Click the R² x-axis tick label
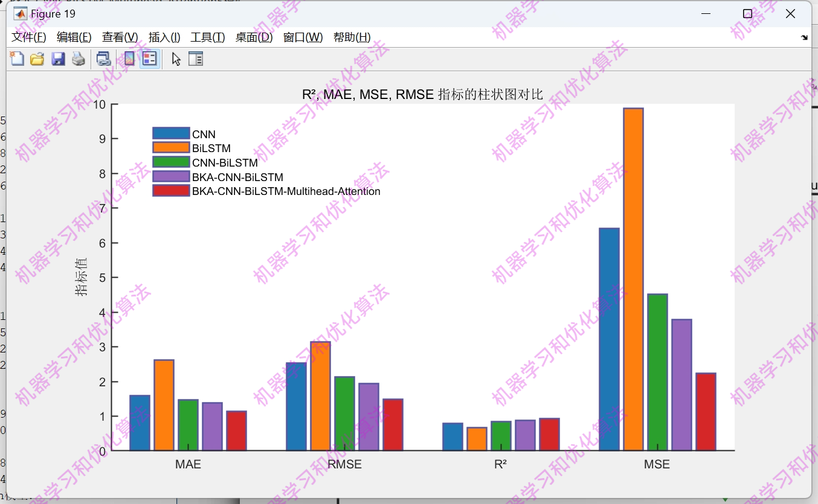Screen dimensions: 818x504 (500, 465)
